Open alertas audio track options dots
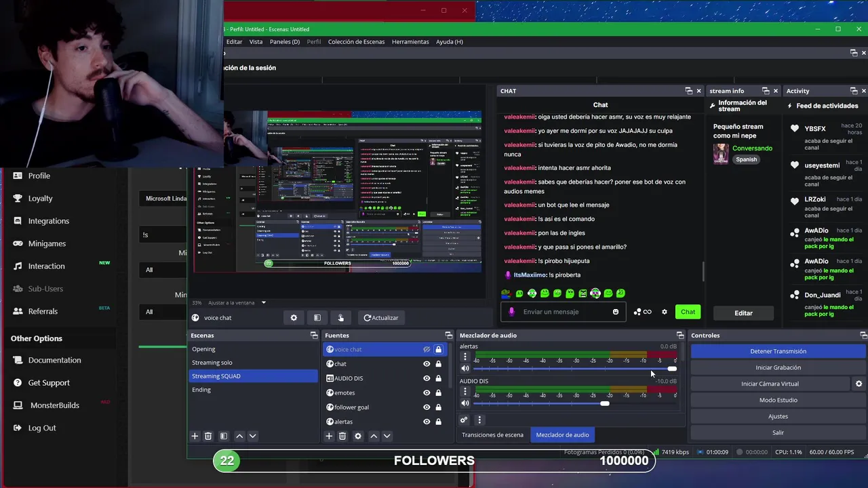This screenshot has height=488, width=868. (465, 357)
